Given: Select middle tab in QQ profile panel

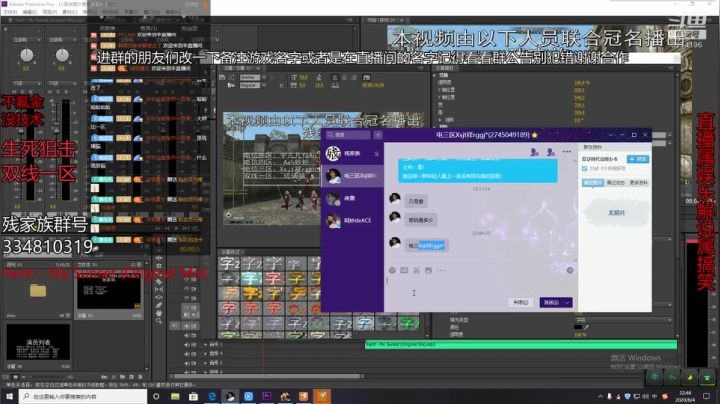Looking at the screenshot, I should (x=615, y=183).
